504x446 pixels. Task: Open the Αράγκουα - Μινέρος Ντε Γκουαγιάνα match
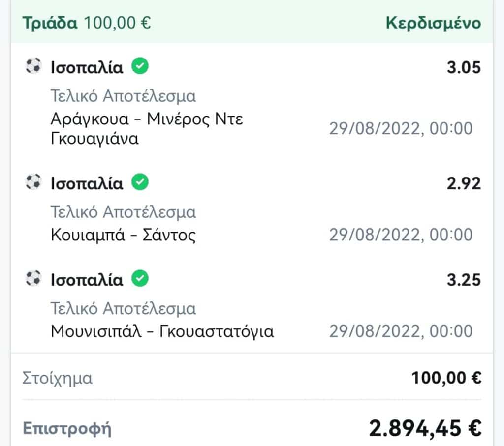tap(147, 129)
